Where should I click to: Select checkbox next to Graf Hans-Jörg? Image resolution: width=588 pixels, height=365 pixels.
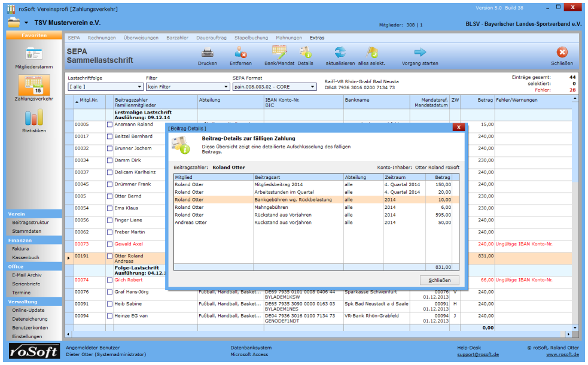tap(109, 292)
